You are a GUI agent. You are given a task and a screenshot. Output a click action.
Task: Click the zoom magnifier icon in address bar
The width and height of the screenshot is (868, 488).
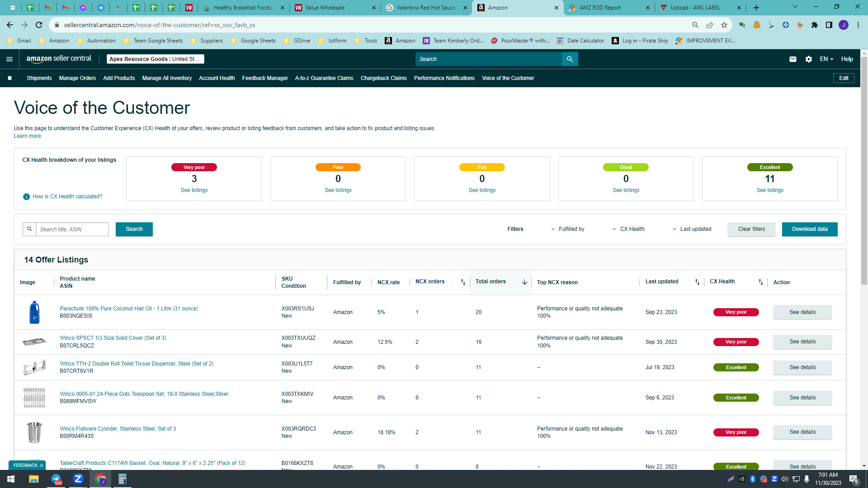tap(695, 25)
